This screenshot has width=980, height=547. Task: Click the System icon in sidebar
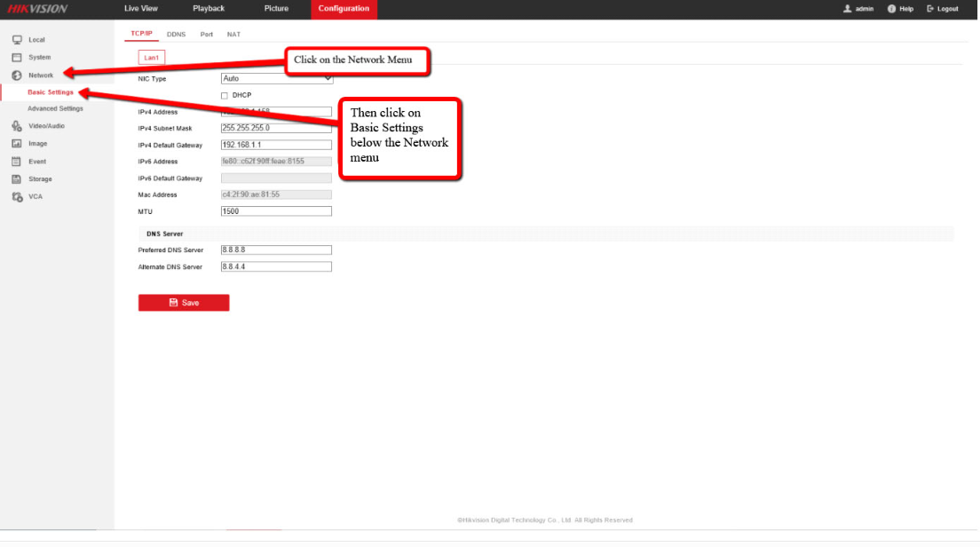pyautogui.click(x=16, y=58)
